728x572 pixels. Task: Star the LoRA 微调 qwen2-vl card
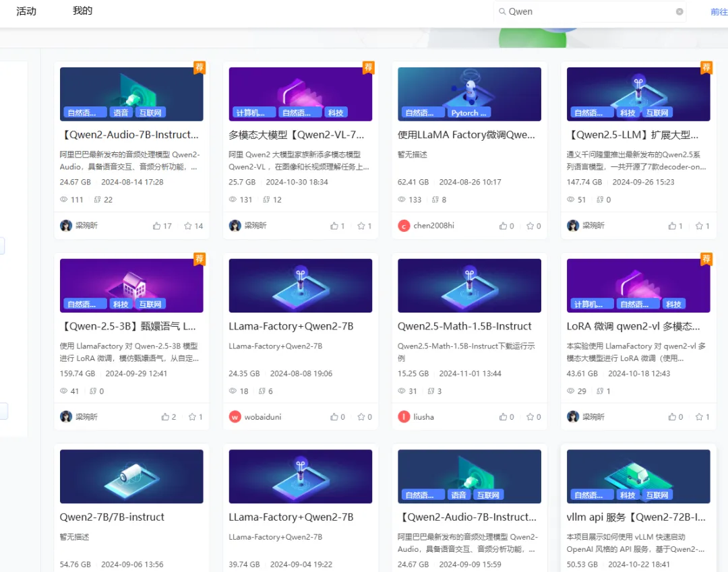click(x=699, y=417)
